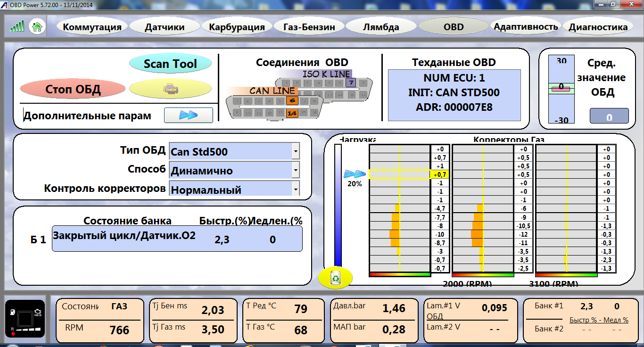Toggle the gas/petrol switch panel

click(x=25, y=318)
